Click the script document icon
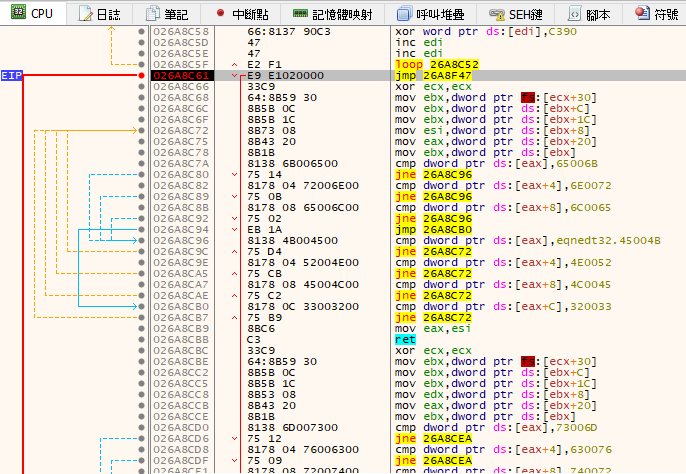This screenshot has width=686, height=474. pyautogui.click(x=574, y=14)
